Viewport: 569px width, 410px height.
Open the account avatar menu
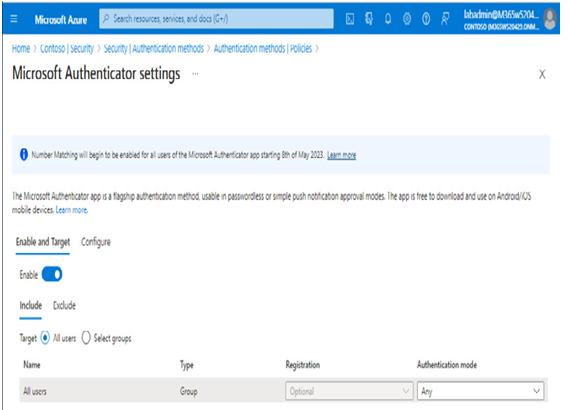(550, 19)
